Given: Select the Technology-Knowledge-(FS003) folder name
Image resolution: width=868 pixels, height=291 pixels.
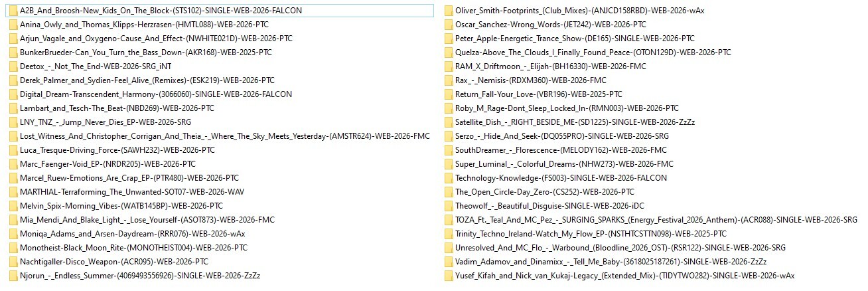Looking at the screenshot, I should (x=561, y=178).
